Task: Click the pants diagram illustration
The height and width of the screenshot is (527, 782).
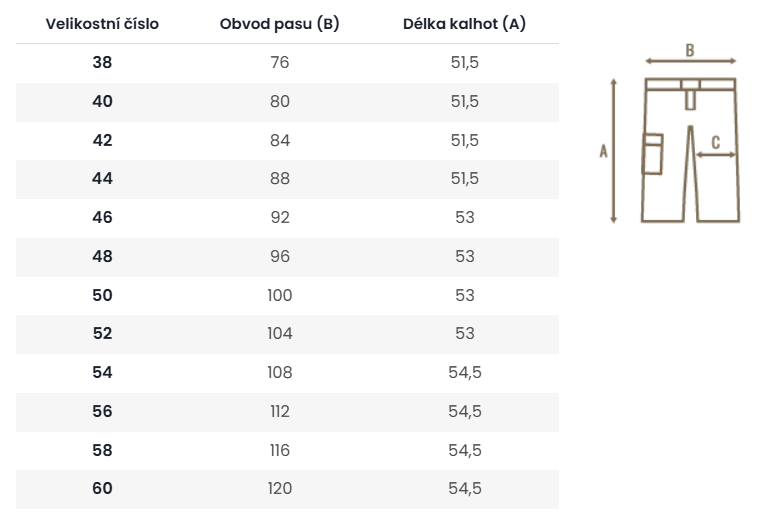Action: pyautogui.click(x=690, y=150)
